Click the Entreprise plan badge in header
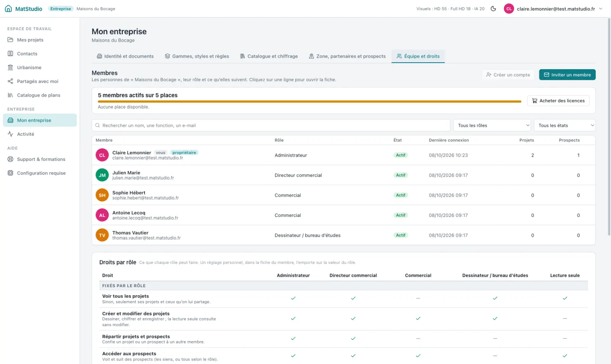Viewport: 611px width, 364px height. [61, 9]
